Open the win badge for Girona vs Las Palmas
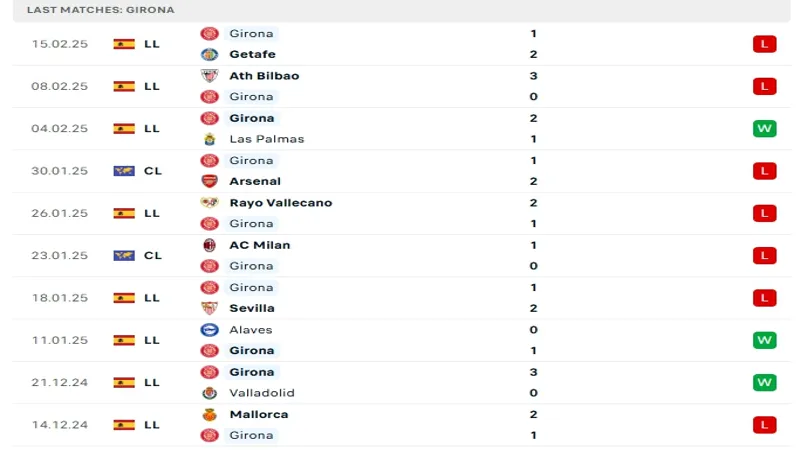The width and height of the screenshot is (800, 450). (x=764, y=129)
